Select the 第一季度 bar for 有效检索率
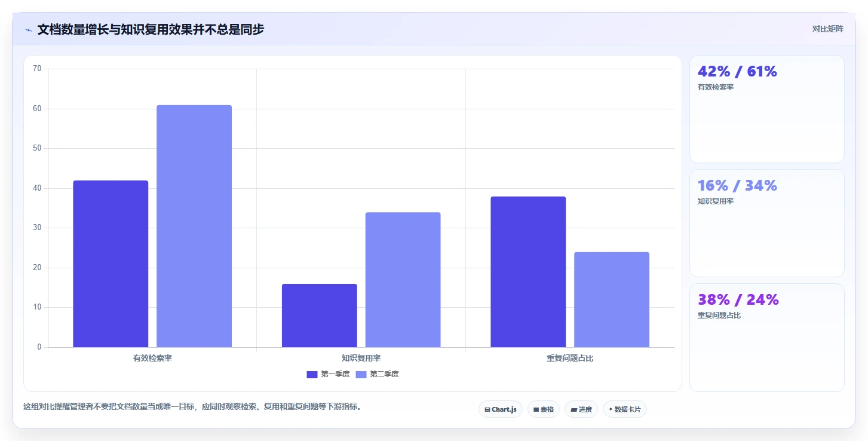Image resolution: width=868 pixels, height=441 pixels. click(x=111, y=264)
